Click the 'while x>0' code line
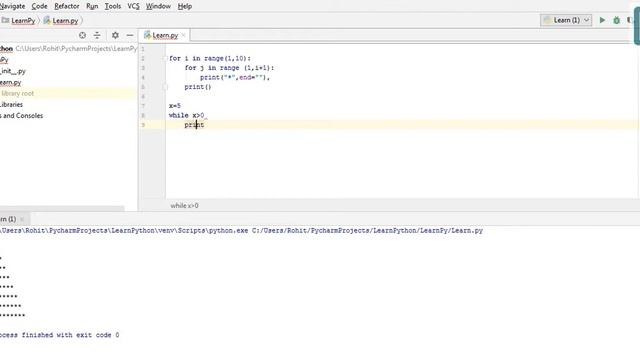This screenshot has width=640, height=360. click(187, 115)
